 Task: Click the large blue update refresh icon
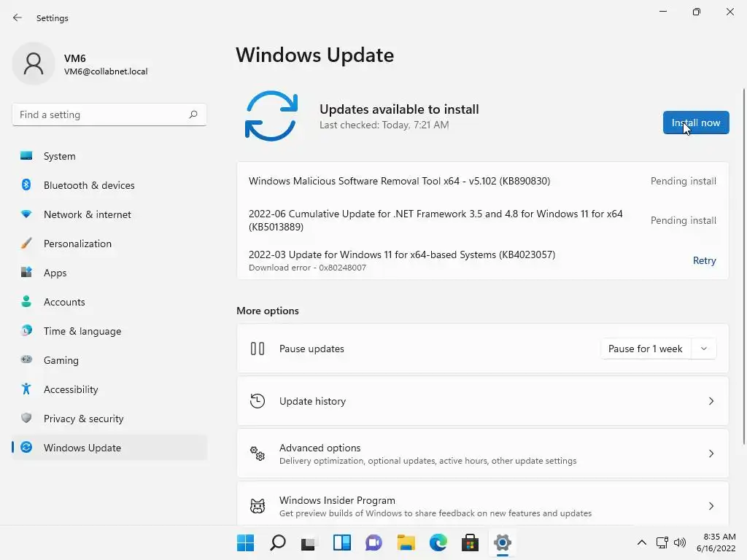click(x=271, y=116)
